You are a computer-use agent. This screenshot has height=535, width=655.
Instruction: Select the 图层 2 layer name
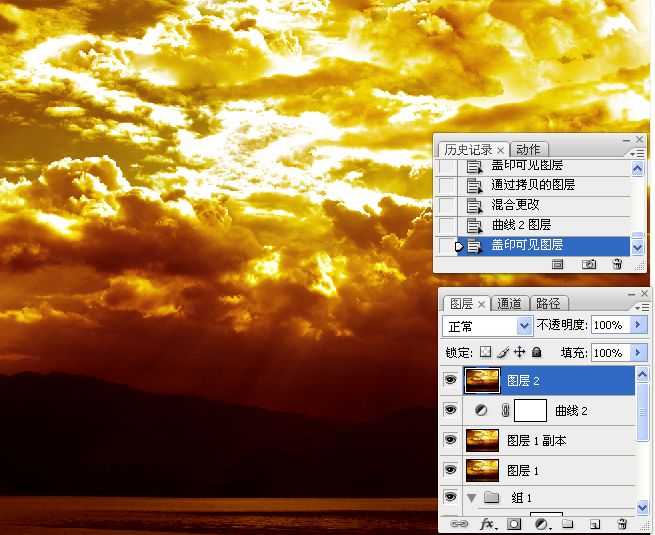click(x=523, y=380)
